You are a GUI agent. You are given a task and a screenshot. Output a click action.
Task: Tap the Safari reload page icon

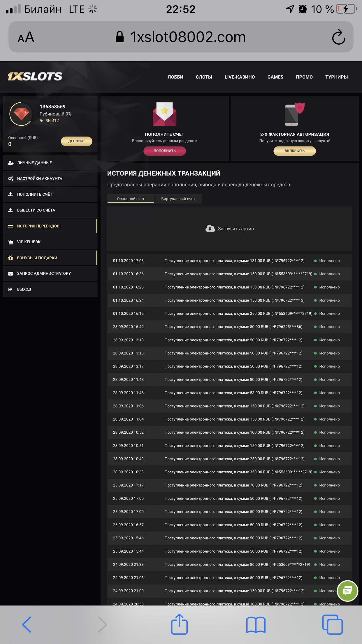[x=339, y=37]
